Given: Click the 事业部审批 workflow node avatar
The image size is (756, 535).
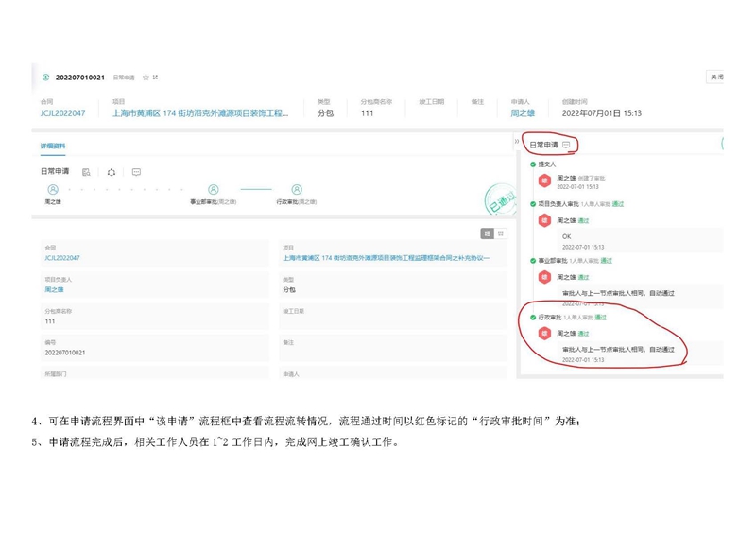Looking at the screenshot, I should coord(213,190).
